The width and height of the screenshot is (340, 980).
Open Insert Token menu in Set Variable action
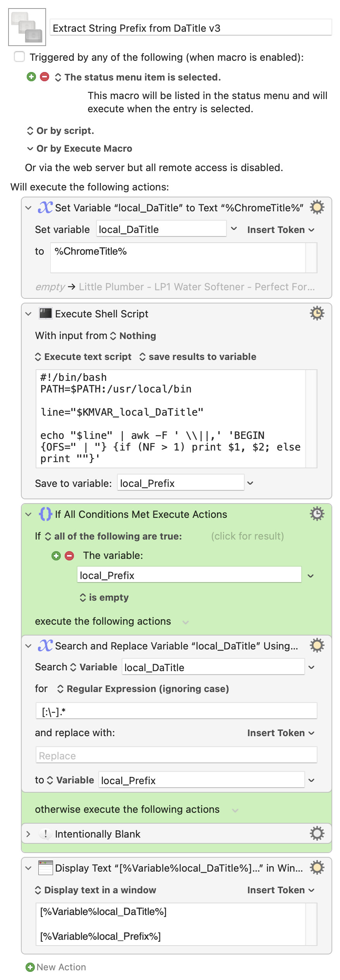click(281, 230)
